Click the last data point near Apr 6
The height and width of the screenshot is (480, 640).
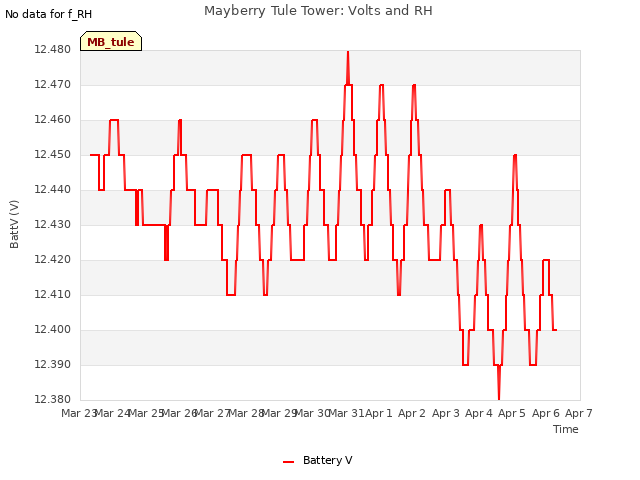556,330
